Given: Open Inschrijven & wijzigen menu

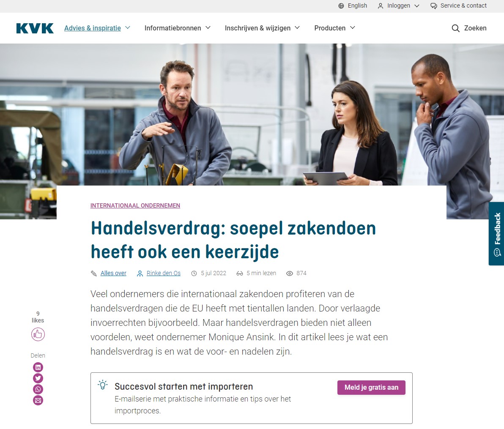Looking at the screenshot, I should 262,28.
